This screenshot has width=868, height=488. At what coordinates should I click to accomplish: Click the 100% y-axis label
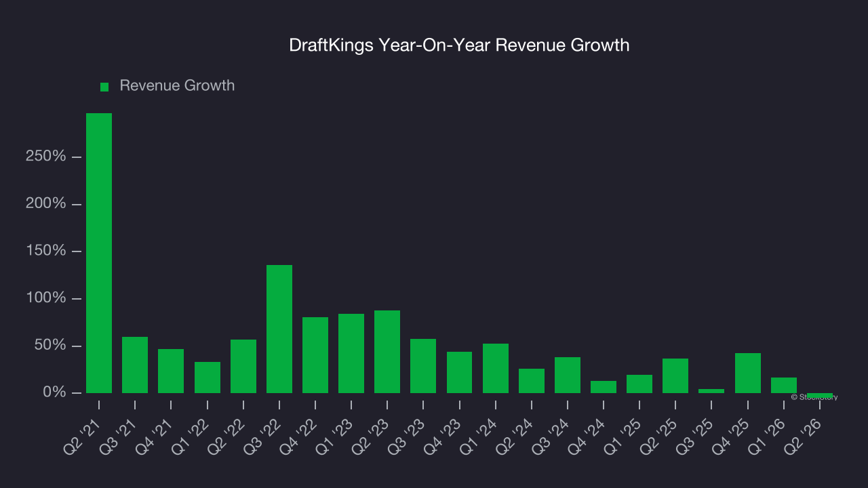click(46, 299)
